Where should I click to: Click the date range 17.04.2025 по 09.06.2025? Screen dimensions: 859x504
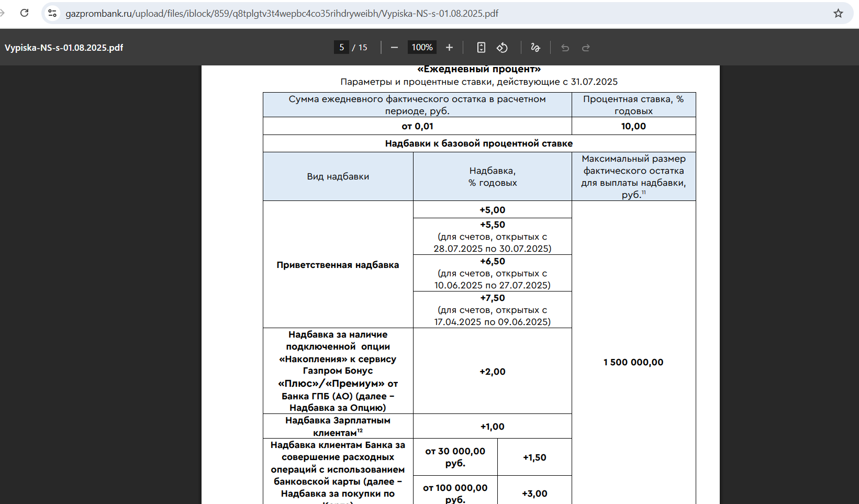tap(493, 322)
